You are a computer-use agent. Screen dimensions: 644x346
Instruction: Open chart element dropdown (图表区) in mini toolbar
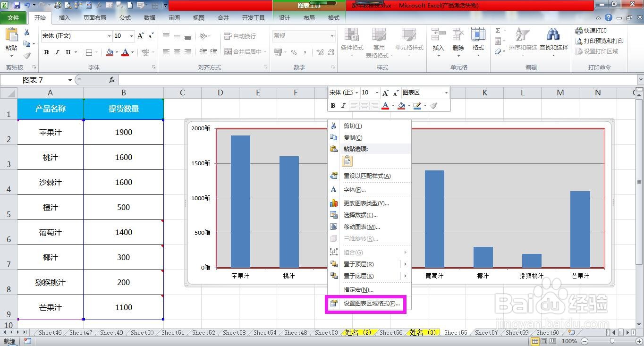click(445, 93)
